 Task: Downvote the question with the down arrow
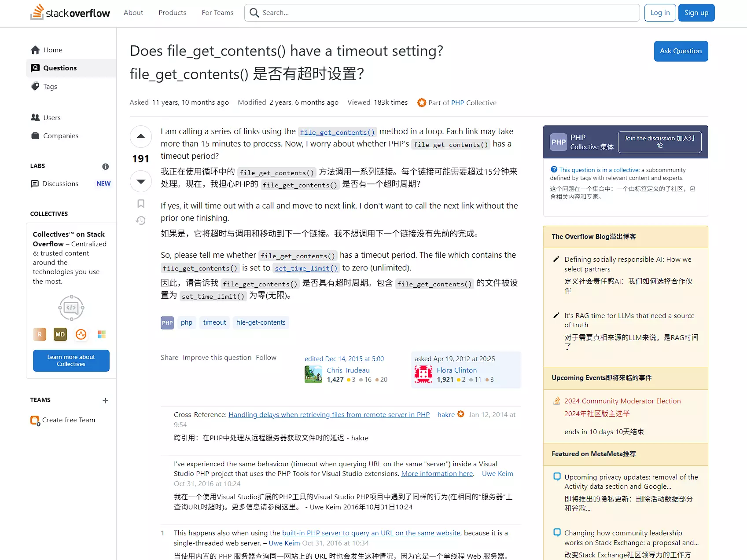(141, 181)
